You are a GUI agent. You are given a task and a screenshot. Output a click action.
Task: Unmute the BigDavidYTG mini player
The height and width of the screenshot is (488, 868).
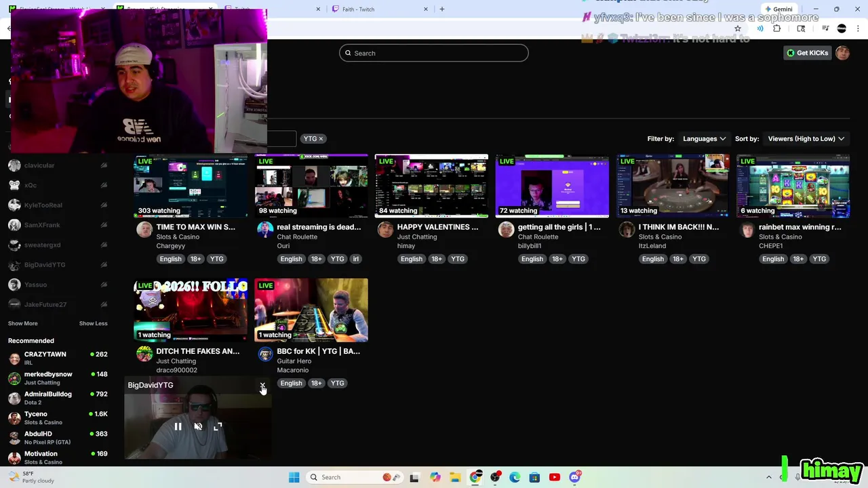point(198,426)
